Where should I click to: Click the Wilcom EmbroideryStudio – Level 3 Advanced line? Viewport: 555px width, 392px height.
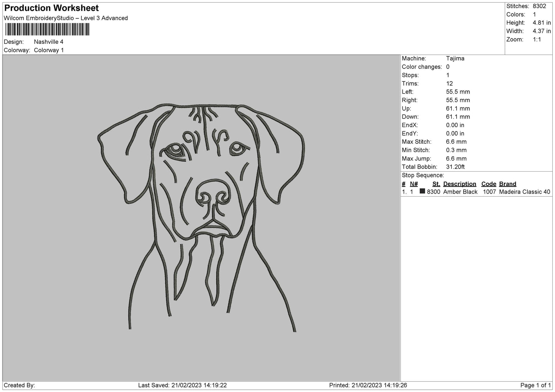point(66,18)
